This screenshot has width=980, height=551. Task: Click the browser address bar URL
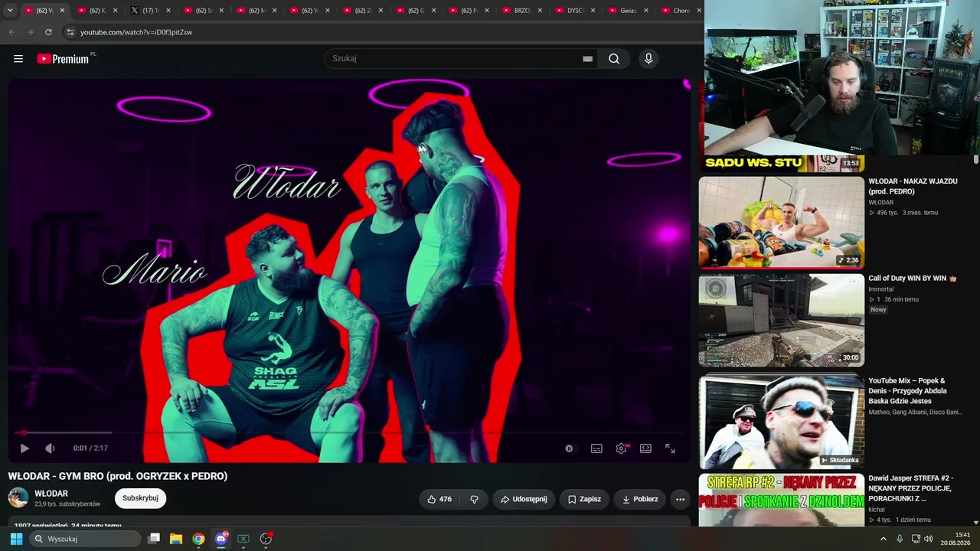136,32
